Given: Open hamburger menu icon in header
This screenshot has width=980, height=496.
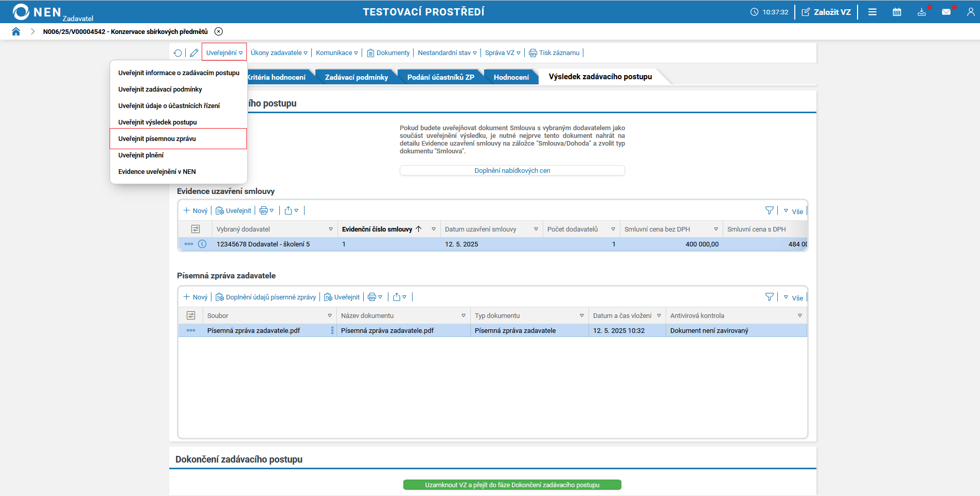Looking at the screenshot, I should point(872,12).
